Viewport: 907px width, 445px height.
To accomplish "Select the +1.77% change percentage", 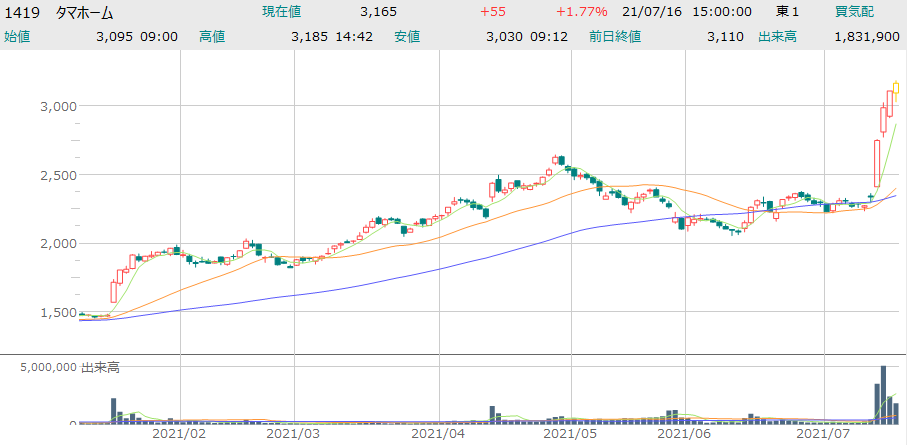I will [x=585, y=12].
